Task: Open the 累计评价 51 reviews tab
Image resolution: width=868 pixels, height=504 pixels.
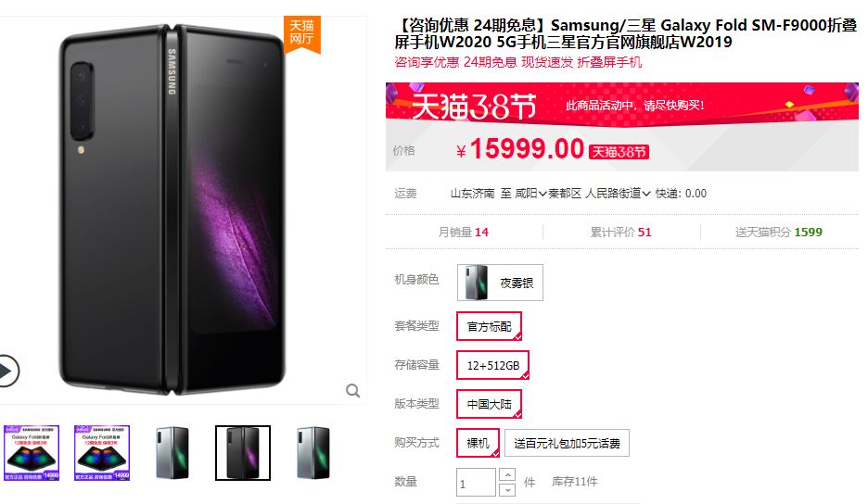Action: click(620, 233)
